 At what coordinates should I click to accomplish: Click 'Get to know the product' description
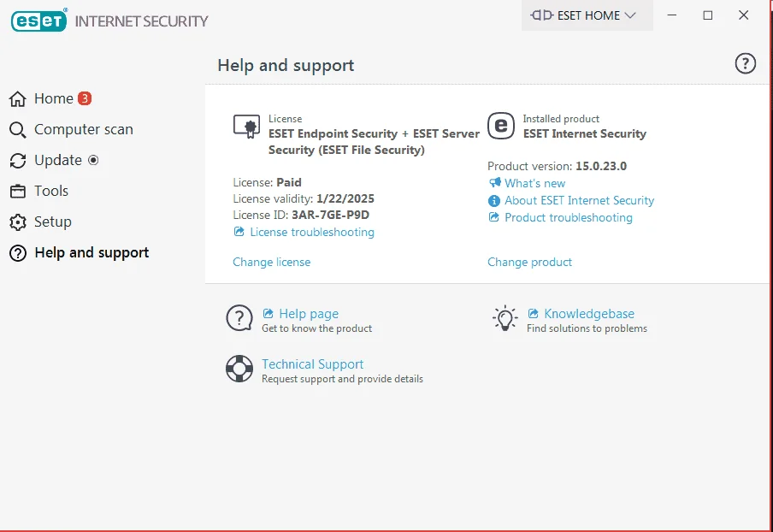[317, 328]
